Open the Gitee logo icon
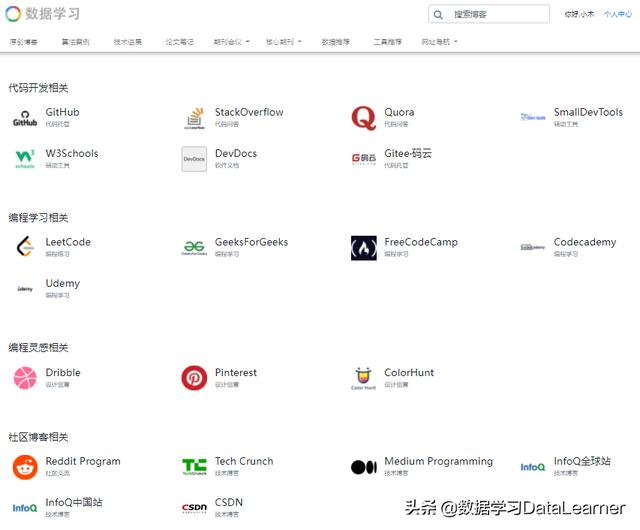The width and height of the screenshot is (640, 530). (x=363, y=158)
